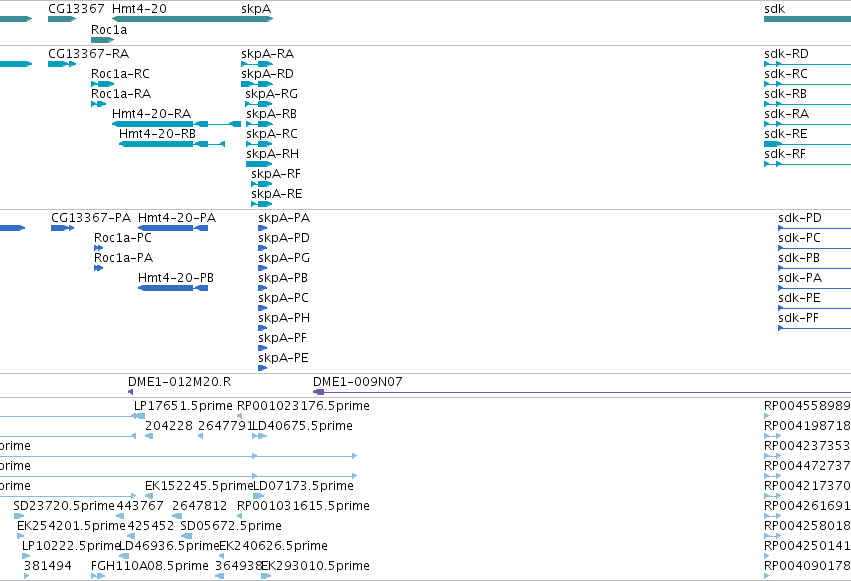Image resolution: width=851 pixels, height=581 pixels.
Task: Select protein skpA-PD
Action: click(284, 238)
